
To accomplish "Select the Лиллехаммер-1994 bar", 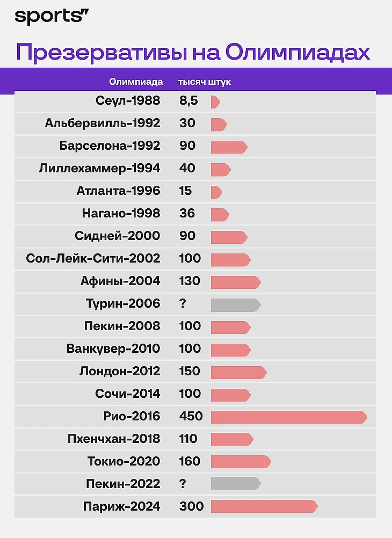I will (221, 170).
